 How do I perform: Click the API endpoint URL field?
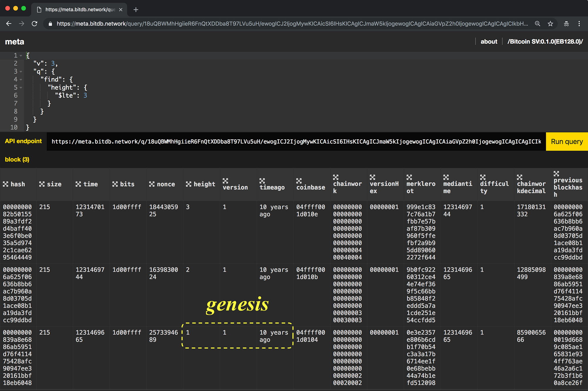pyautogui.click(x=294, y=141)
